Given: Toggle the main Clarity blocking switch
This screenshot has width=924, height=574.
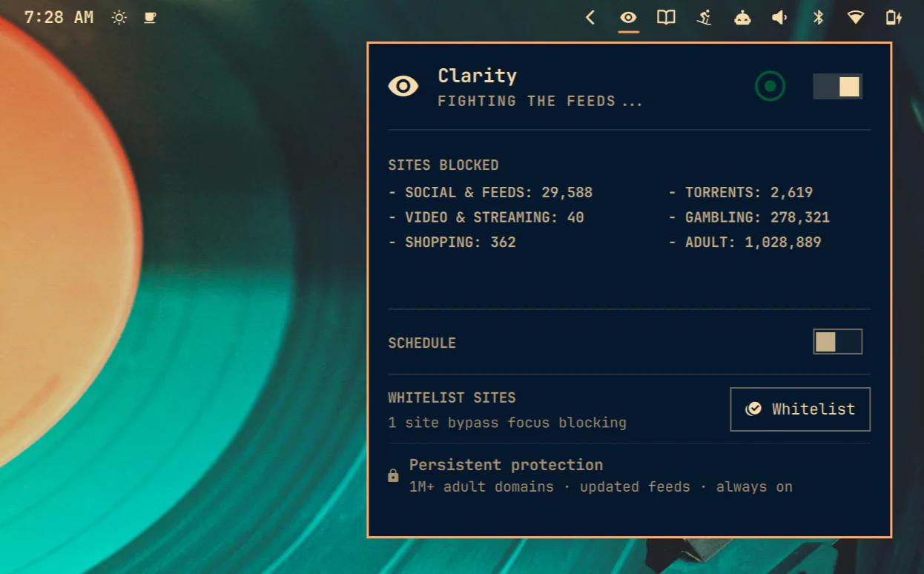Looking at the screenshot, I should (x=838, y=86).
